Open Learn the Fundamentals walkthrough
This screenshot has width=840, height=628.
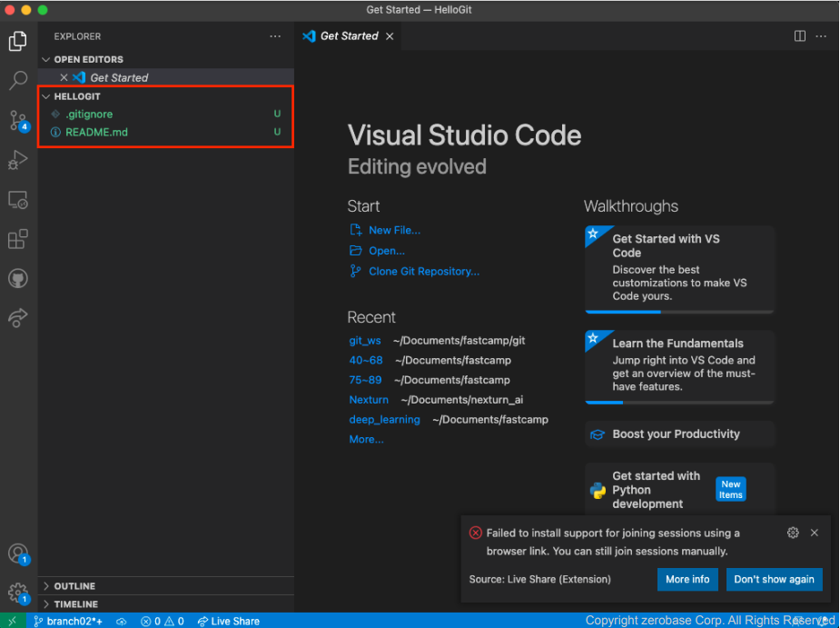point(679,367)
